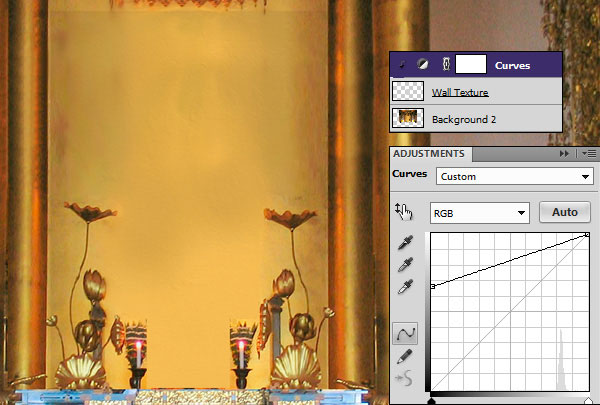Open the Curves preset Custom dropdown

(x=515, y=176)
